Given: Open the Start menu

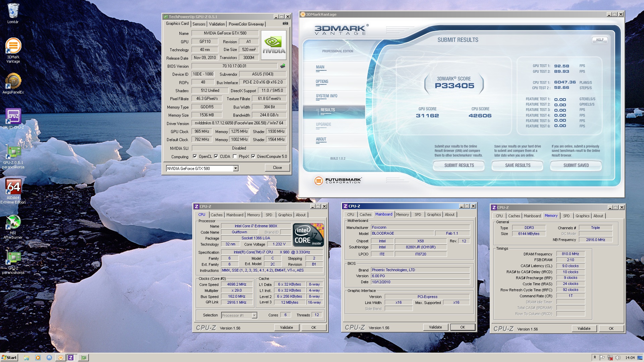Looking at the screenshot, I should tap(9, 358).
